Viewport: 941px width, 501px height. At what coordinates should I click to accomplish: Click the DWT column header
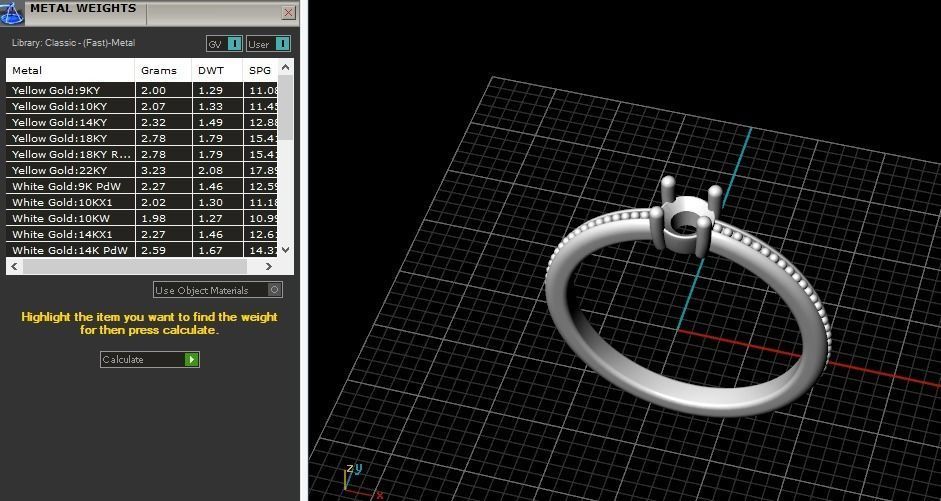217,71
